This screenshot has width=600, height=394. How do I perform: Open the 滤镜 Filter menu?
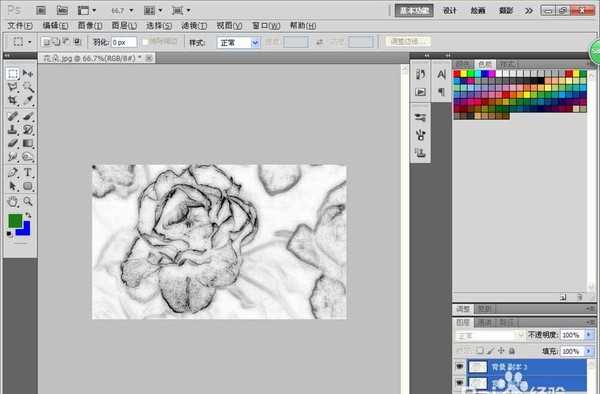point(194,26)
